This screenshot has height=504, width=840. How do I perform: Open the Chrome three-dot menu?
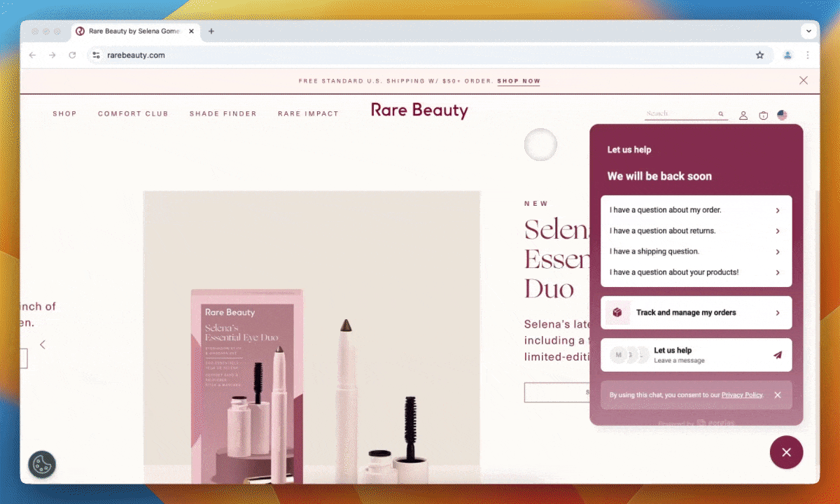coord(807,55)
